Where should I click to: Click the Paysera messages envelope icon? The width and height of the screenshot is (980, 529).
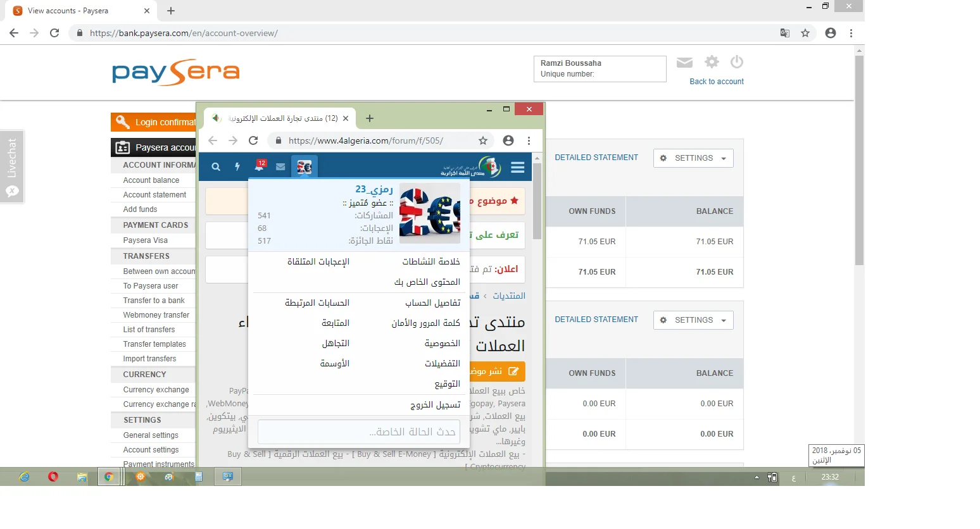point(684,62)
